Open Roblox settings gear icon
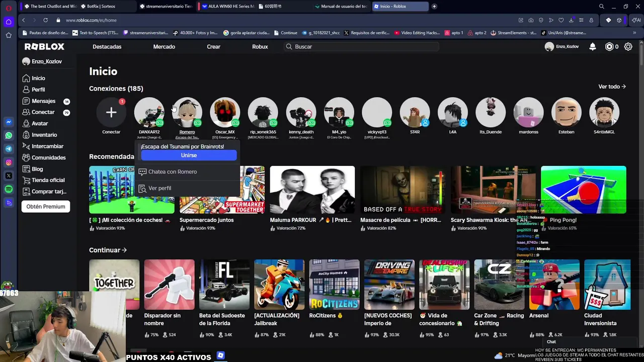 coord(628,46)
